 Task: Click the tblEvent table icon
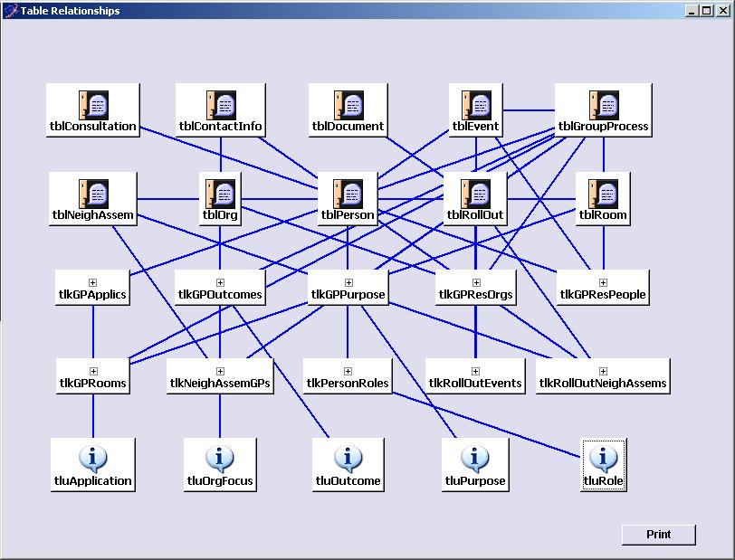coord(476,104)
